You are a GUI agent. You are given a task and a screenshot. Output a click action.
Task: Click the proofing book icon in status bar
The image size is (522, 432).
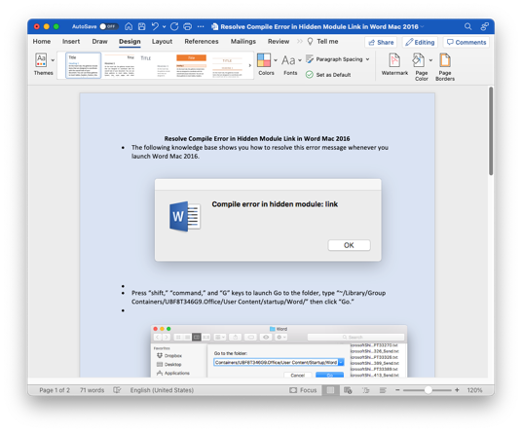(117, 390)
